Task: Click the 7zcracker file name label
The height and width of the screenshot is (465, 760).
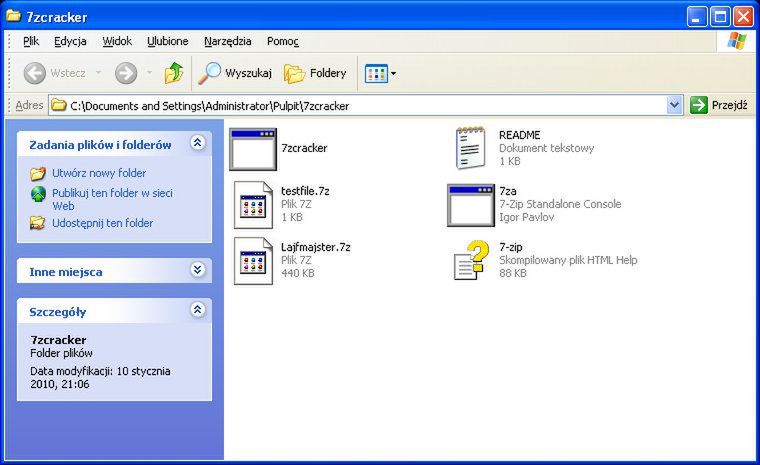Action: pyautogui.click(x=304, y=148)
